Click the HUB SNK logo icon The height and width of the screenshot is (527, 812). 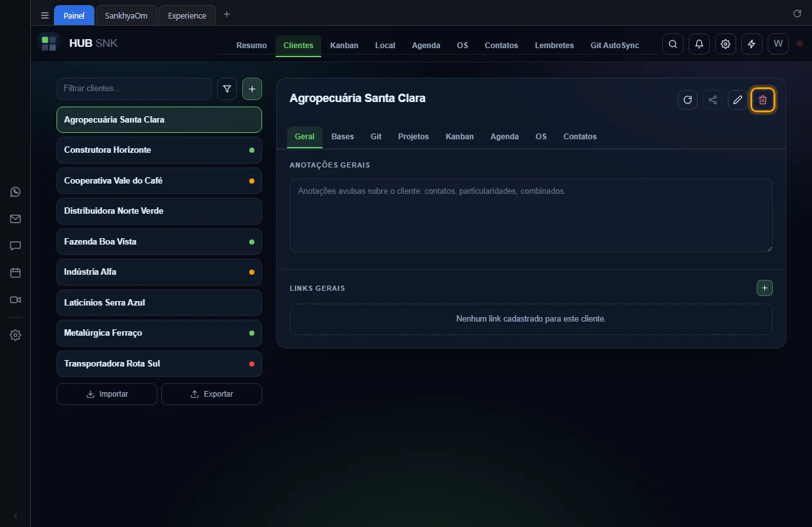pyautogui.click(x=49, y=44)
